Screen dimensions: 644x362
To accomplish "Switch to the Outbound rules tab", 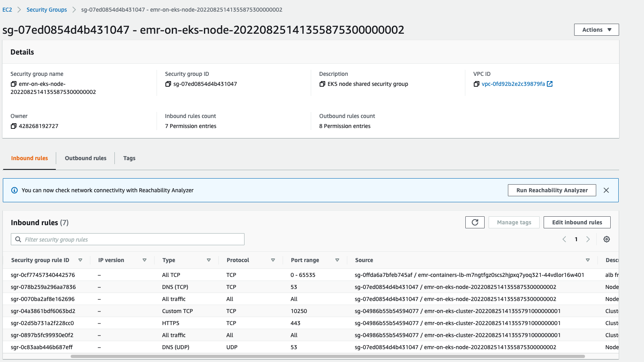I will click(85, 158).
